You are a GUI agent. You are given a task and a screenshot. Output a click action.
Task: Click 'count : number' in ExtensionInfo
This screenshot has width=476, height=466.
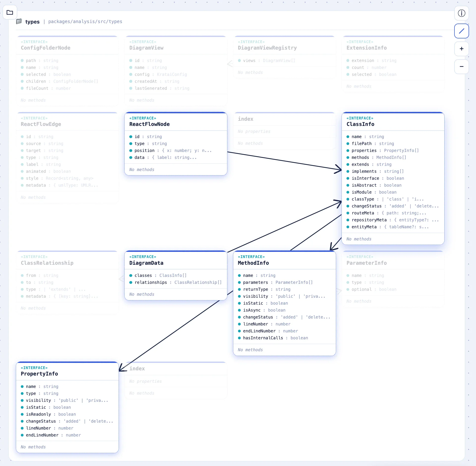click(393, 67)
